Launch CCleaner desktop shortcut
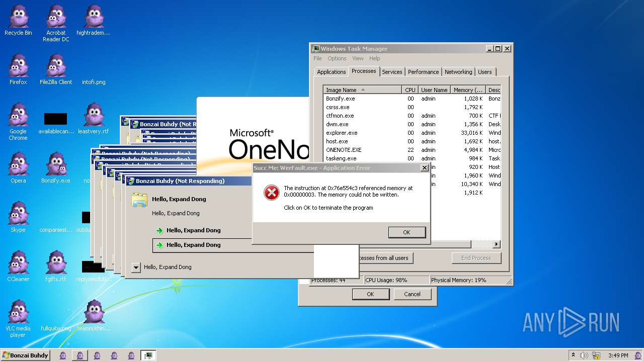Screen dimensions: 644x362 click(x=18, y=266)
